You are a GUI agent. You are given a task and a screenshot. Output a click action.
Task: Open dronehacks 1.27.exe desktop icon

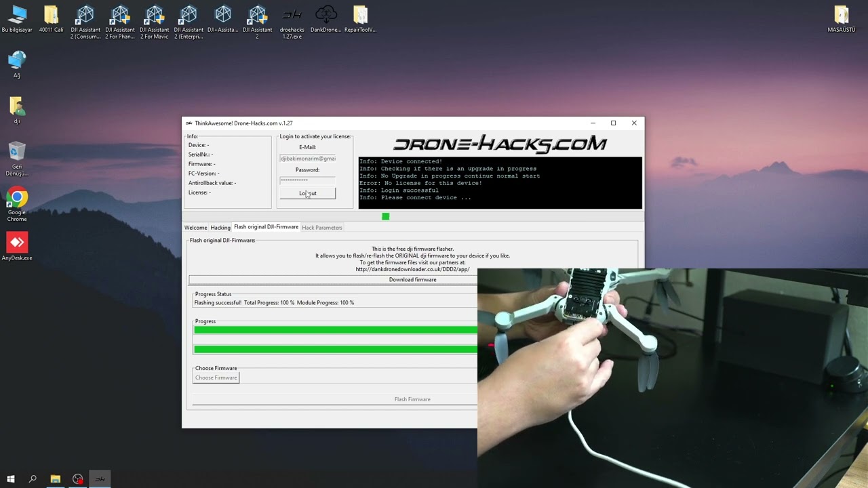click(x=292, y=22)
